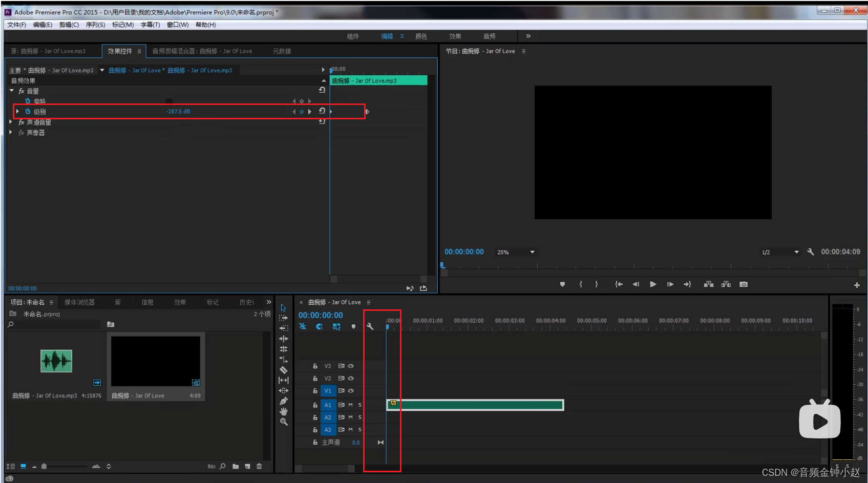Step forward one frame
The image size is (868, 483).
(670, 284)
